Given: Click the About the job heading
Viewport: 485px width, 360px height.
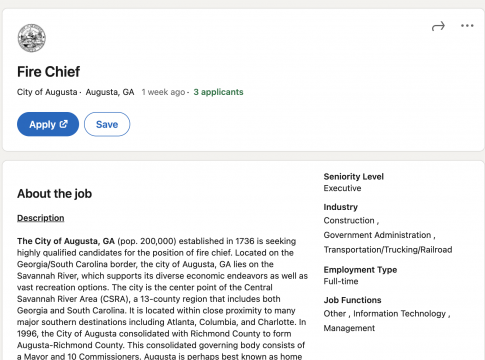Looking at the screenshot, I should click(x=54, y=194).
